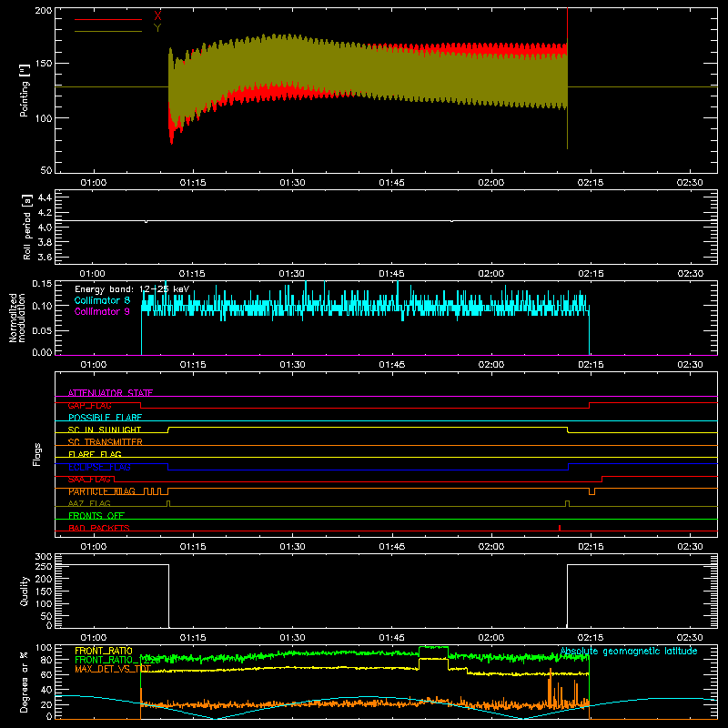This screenshot has width=728, height=728.
Task: Select the Y legend label
Action: click(x=157, y=28)
